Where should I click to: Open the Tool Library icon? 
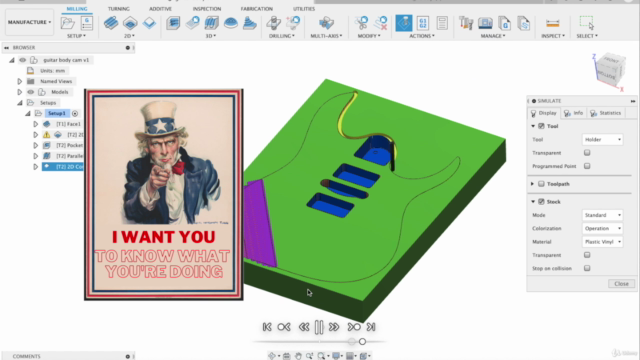point(466,23)
